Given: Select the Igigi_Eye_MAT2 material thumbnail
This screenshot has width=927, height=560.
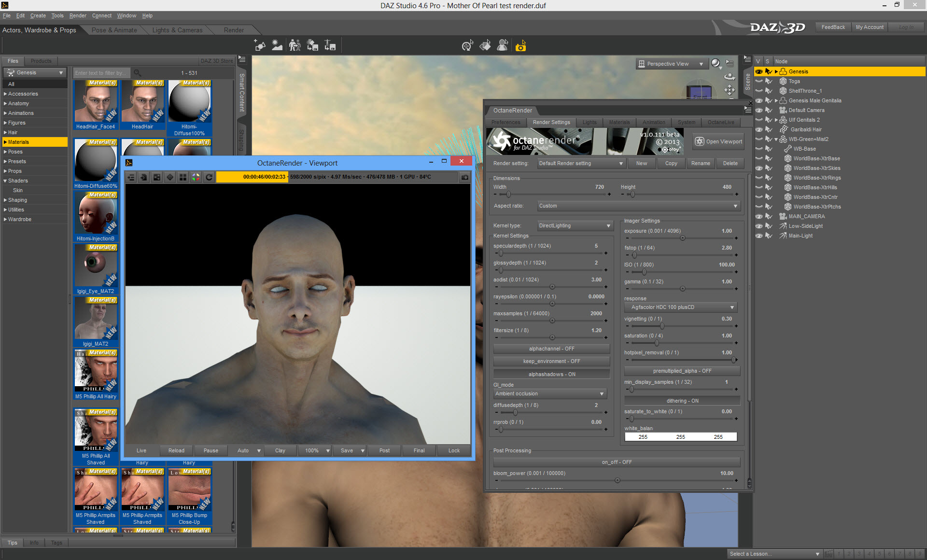Looking at the screenshot, I should [x=96, y=266].
